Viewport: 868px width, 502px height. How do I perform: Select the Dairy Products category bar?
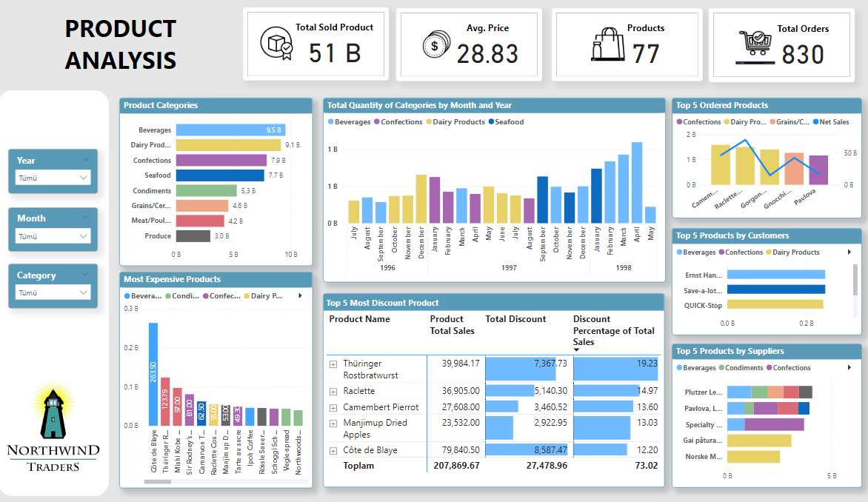[228, 145]
